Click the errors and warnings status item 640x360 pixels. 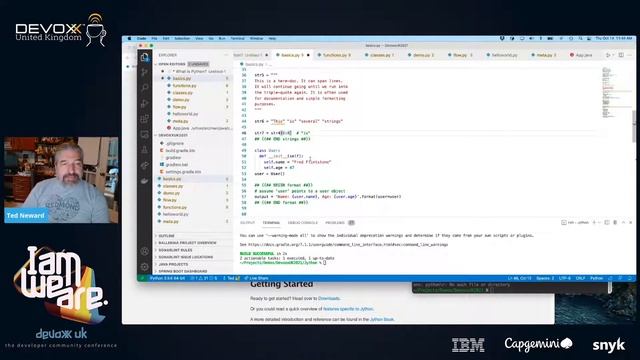tap(204, 278)
